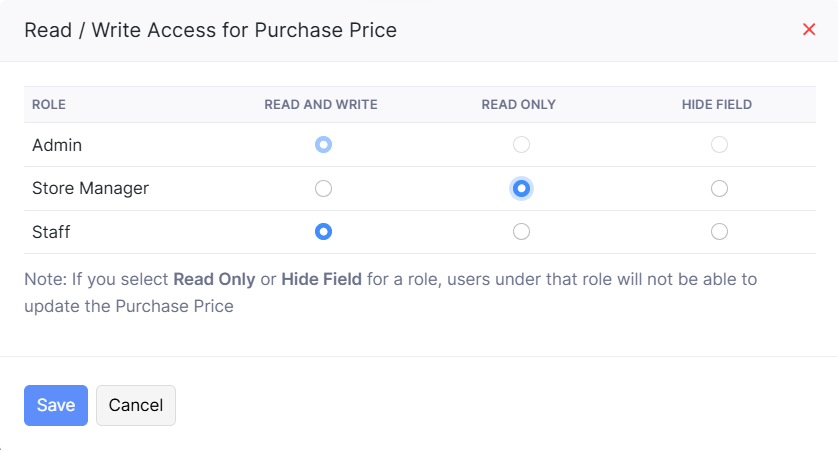
Task: Hide the field for Store Manager
Action: point(719,188)
